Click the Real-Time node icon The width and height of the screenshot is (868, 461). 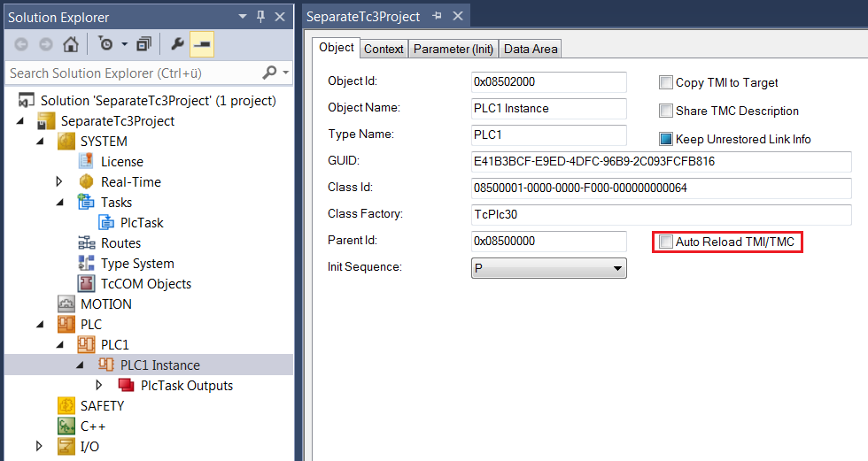87,182
